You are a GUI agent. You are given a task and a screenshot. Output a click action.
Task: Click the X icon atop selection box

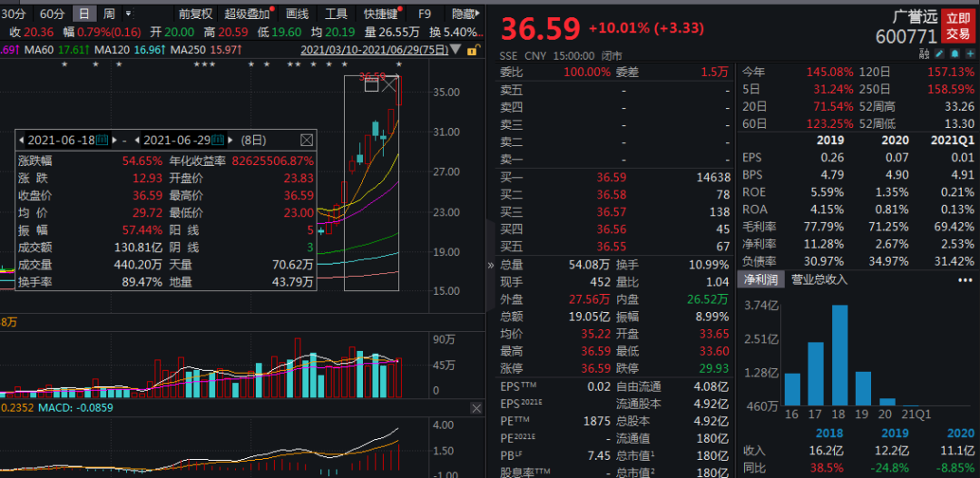coord(389,84)
